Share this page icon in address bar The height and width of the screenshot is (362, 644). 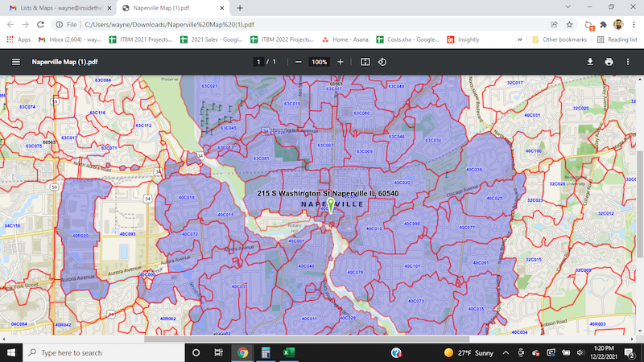[554, 25]
